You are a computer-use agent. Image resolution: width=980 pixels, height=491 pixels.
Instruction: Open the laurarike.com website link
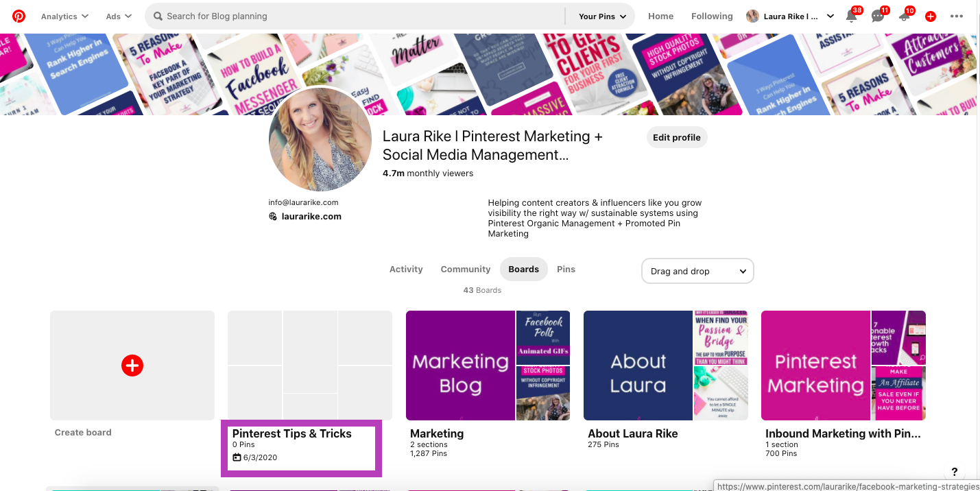pyautogui.click(x=311, y=216)
